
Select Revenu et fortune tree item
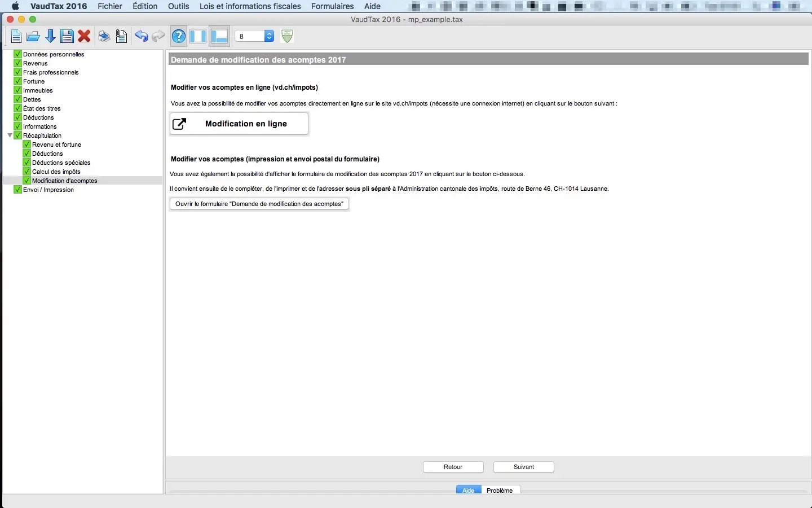[57, 144]
